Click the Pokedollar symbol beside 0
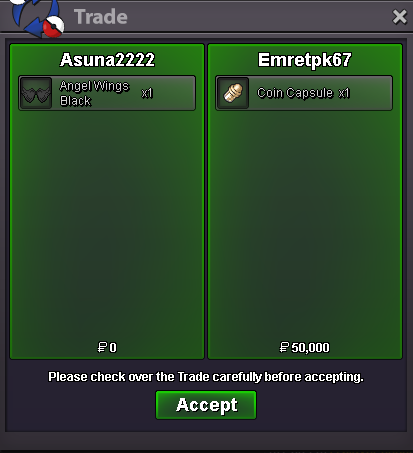 coord(102,348)
